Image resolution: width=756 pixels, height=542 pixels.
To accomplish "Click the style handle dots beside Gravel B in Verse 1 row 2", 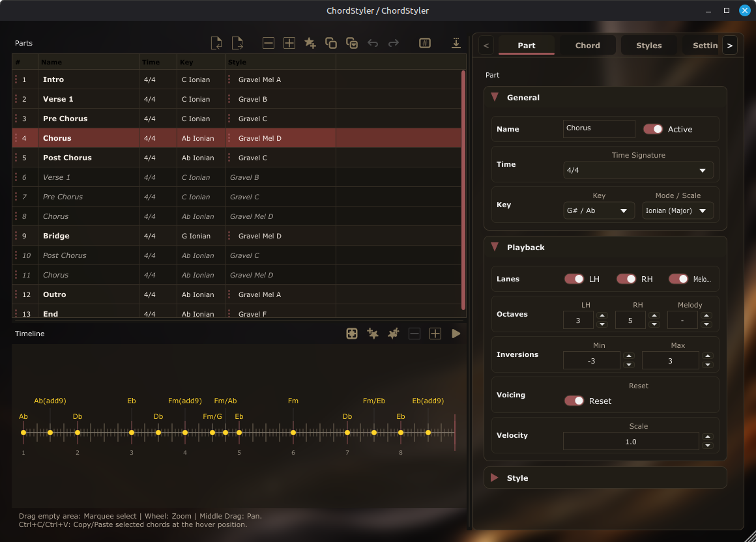I will pos(229,99).
